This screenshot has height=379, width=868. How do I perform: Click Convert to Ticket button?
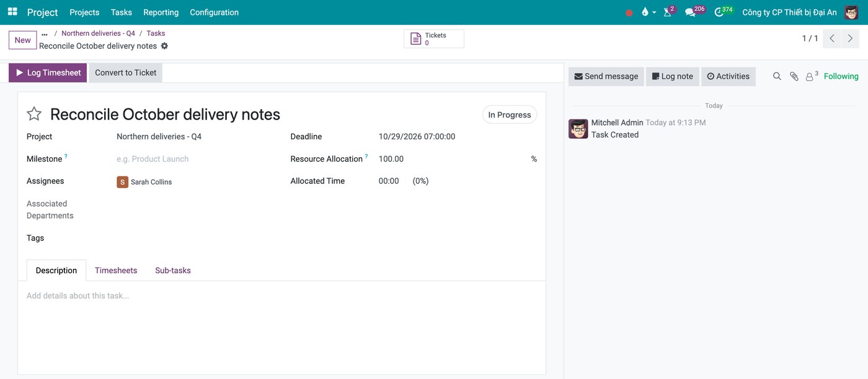click(126, 72)
